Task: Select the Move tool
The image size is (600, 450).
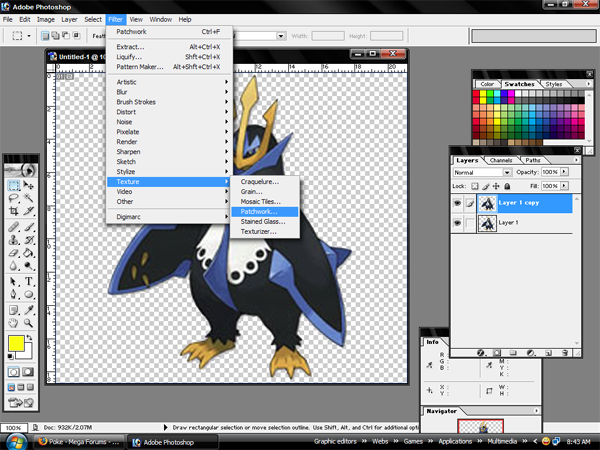Action: click(x=28, y=186)
